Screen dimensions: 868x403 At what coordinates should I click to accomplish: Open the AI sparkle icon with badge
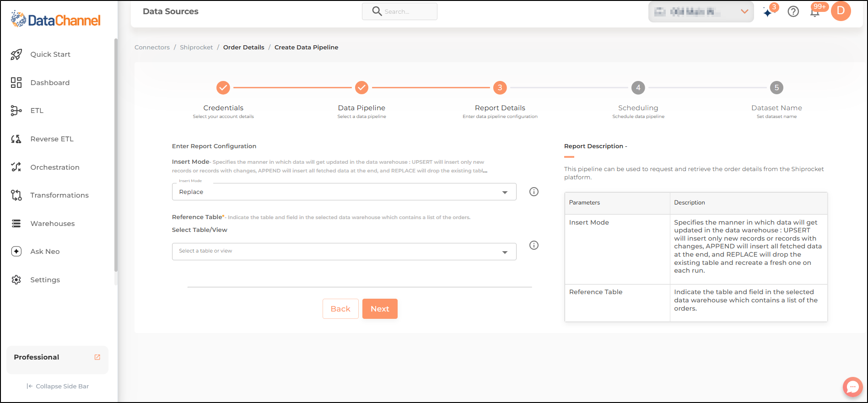[x=769, y=11]
